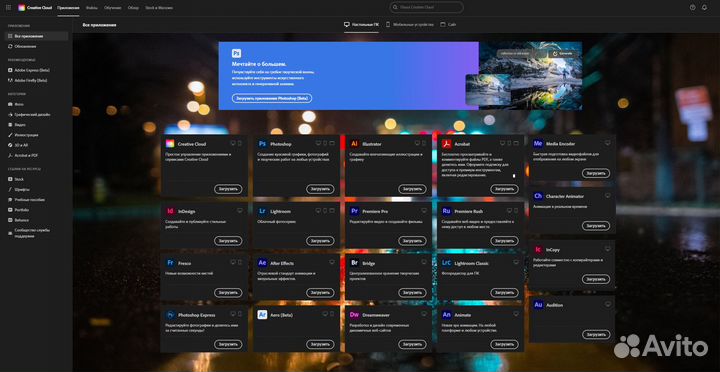Click the InCopy Ic icon
This screenshot has height=372, width=720.
click(x=538, y=250)
